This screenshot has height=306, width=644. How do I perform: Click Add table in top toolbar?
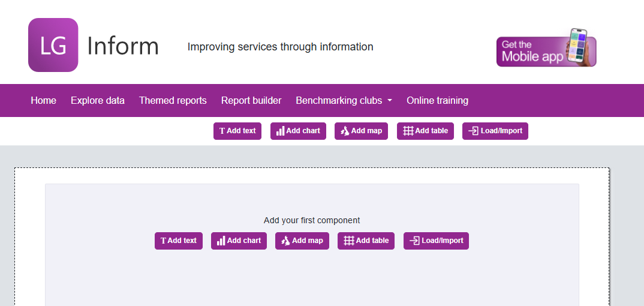click(426, 131)
